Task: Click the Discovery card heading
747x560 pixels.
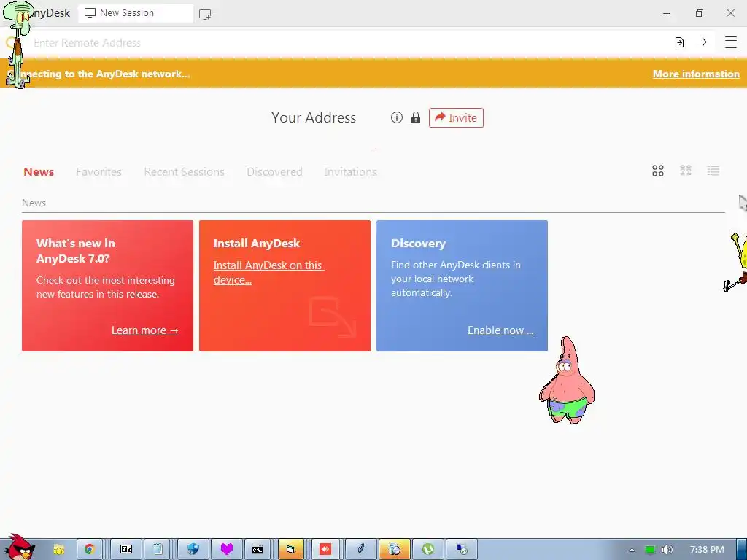Action: [x=418, y=244]
